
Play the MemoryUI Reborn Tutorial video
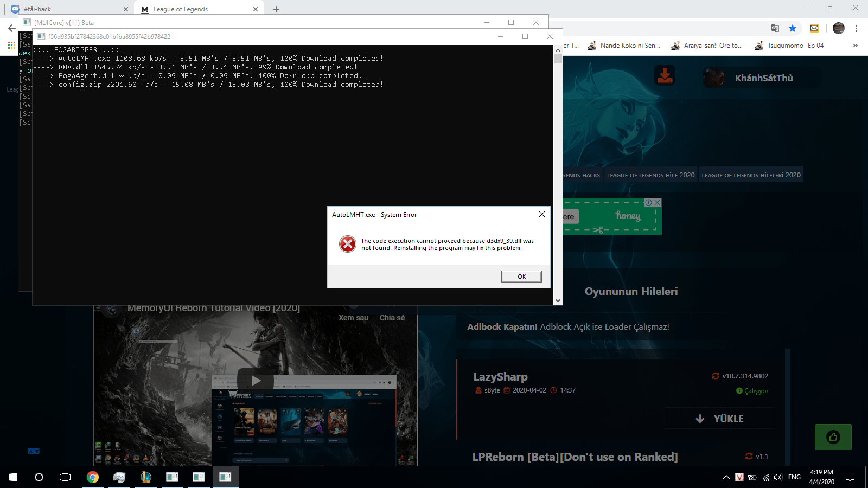coord(256,381)
